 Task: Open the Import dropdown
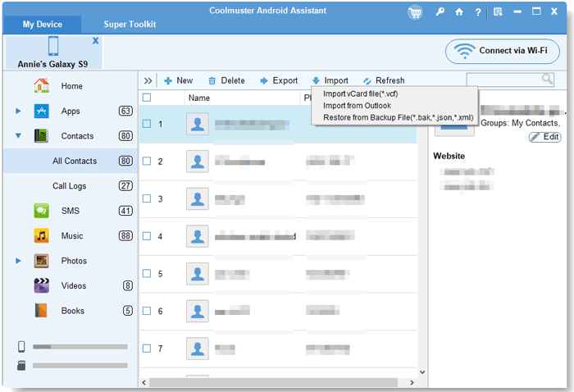click(330, 80)
